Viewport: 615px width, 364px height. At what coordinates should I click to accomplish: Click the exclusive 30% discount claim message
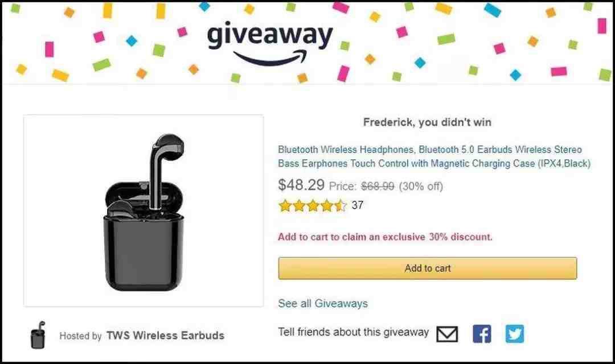pos(385,237)
